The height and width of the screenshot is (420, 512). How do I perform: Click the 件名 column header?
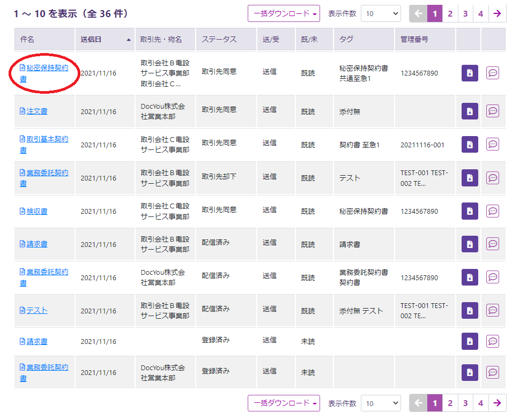(44, 40)
